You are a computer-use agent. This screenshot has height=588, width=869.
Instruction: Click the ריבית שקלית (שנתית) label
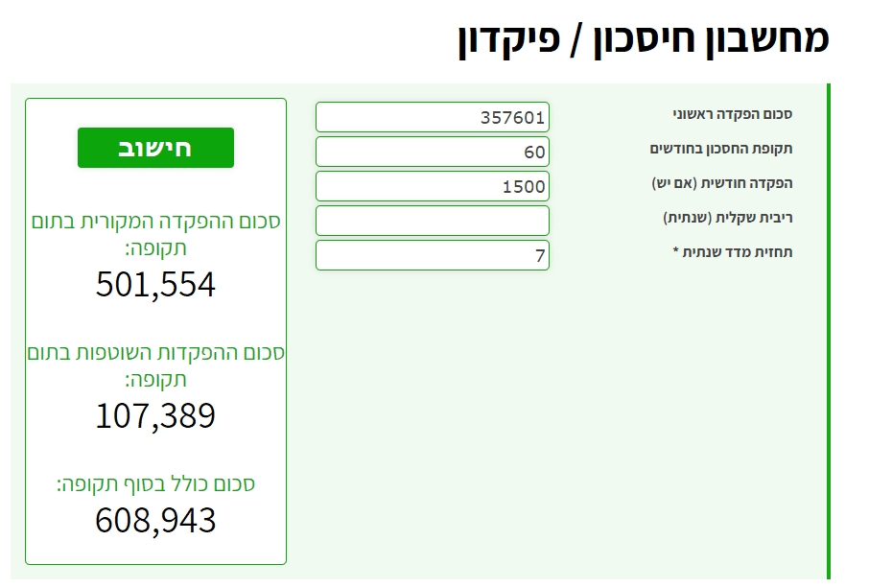[x=727, y=218]
